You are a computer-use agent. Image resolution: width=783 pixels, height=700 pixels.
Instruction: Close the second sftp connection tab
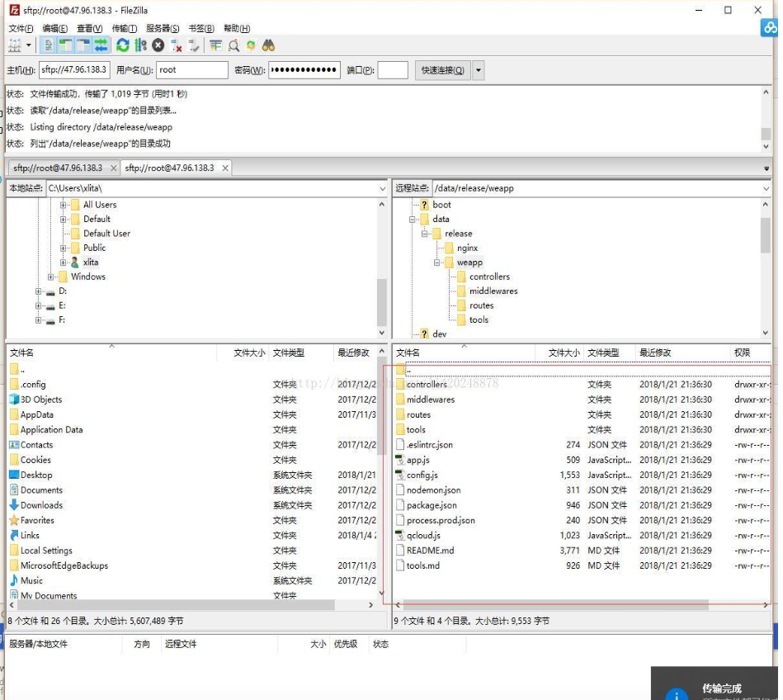[225, 168]
